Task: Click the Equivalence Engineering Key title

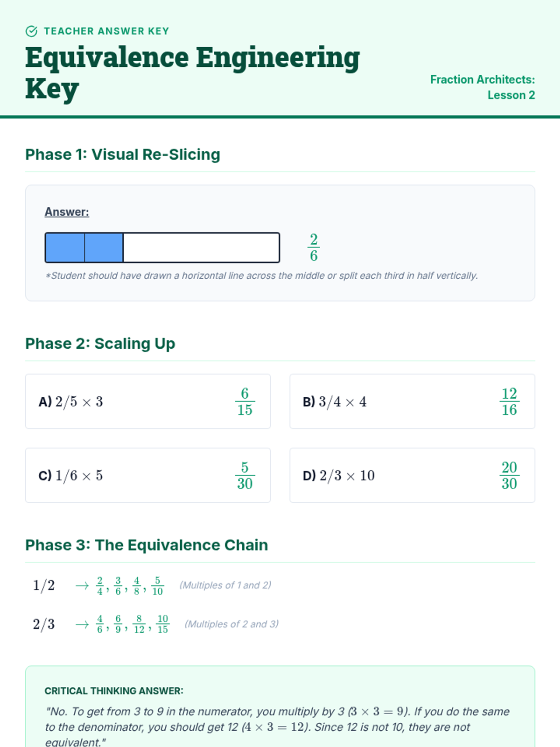Action: pos(192,72)
